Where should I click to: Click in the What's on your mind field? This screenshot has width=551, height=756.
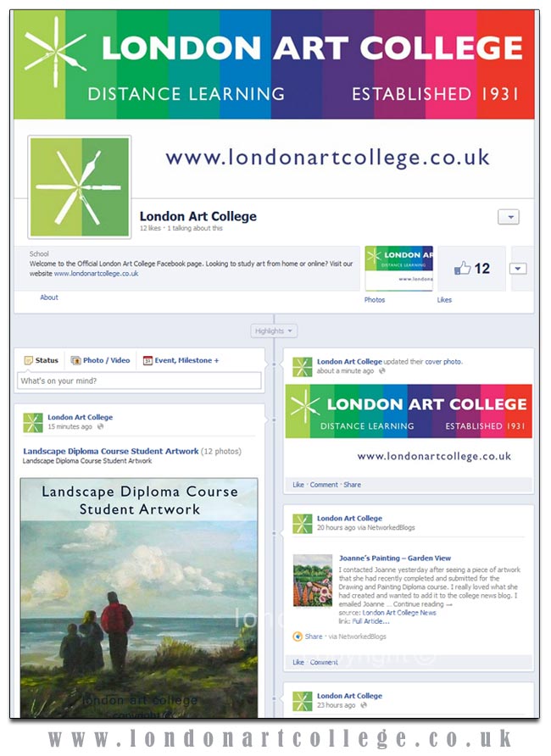[x=139, y=381]
